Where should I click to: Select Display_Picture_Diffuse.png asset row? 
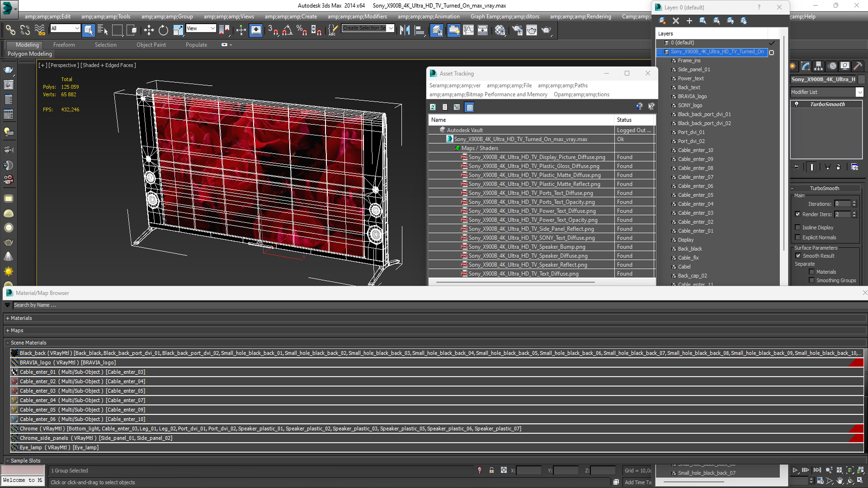(542, 157)
